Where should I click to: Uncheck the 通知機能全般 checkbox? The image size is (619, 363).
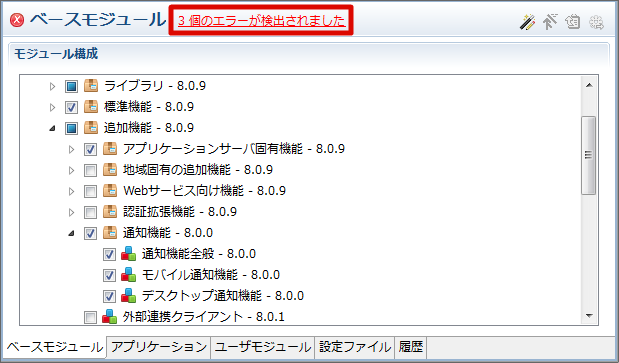pyautogui.click(x=109, y=254)
